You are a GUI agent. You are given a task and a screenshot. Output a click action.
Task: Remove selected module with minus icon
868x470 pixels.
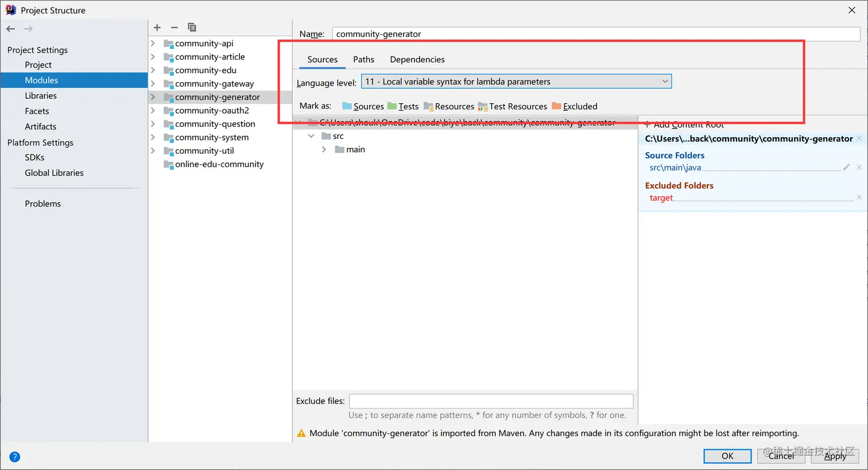point(175,28)
